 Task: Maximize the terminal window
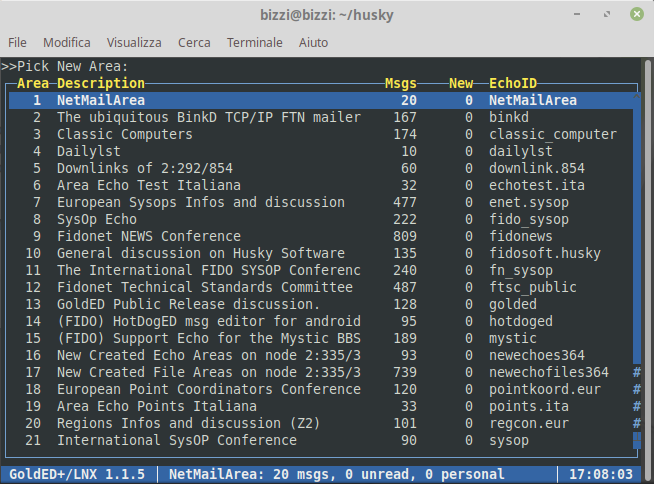coord(607,14)
